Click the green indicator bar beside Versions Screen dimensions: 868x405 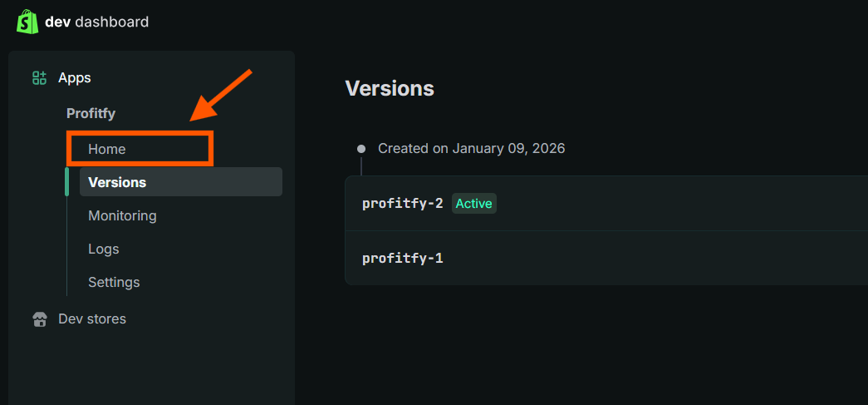(x=66, y=182)
